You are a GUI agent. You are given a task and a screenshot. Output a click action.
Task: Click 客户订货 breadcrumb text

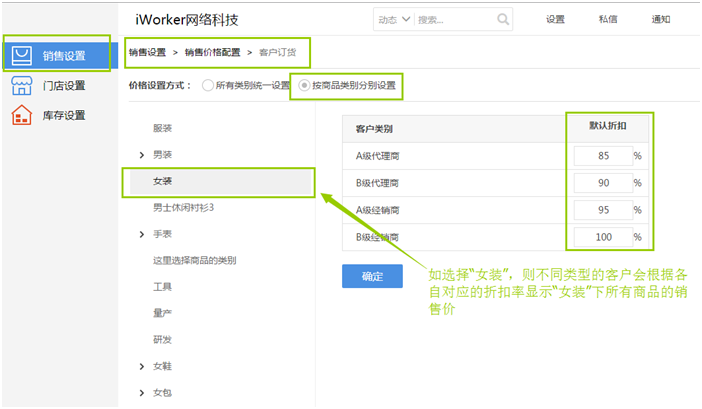[x=278, y=52]
